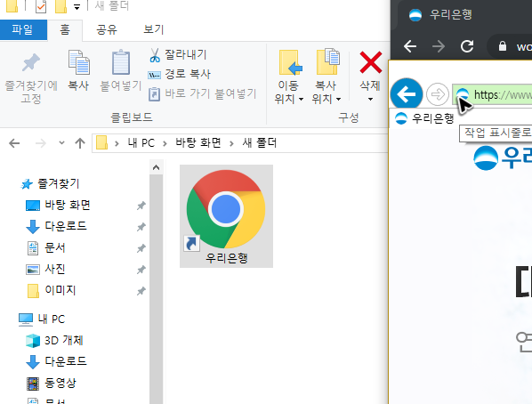Open the 이동 위치 dropdown
This screenshot has height=404, width=532.
coord(289,77)
